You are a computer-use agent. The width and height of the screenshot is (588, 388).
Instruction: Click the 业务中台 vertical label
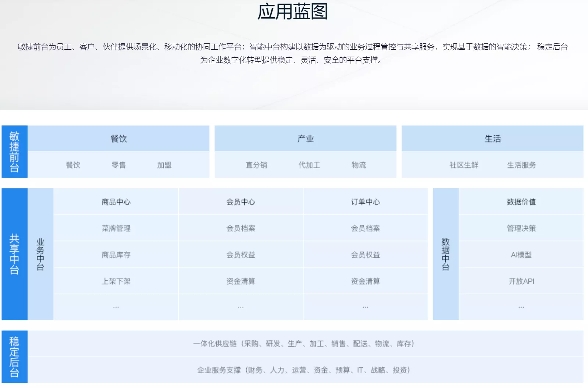pyautogui.click(x=40, y=254)
